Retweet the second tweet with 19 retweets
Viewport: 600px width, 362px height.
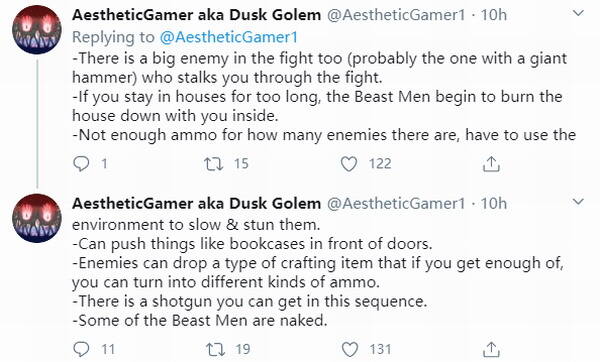pos(215,349)
